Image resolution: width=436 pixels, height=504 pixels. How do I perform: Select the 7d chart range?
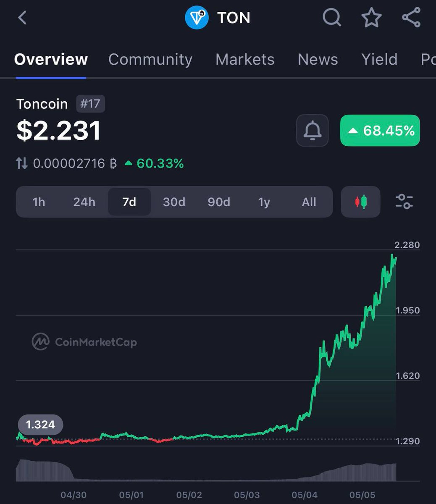[129, 202]
